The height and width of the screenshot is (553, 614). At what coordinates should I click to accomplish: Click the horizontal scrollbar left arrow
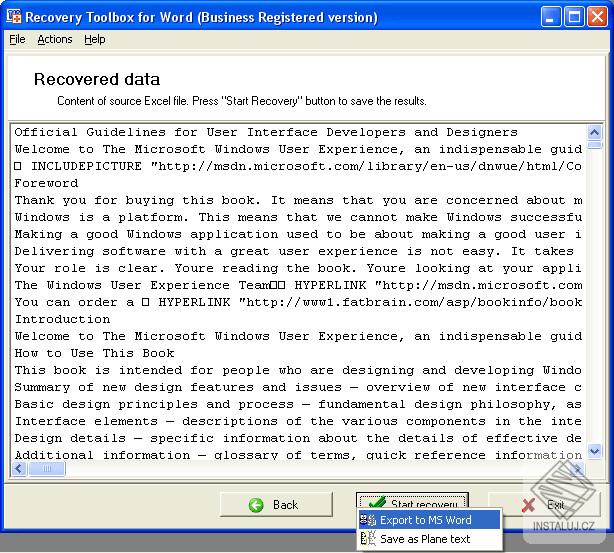click(x=19, y=468)
